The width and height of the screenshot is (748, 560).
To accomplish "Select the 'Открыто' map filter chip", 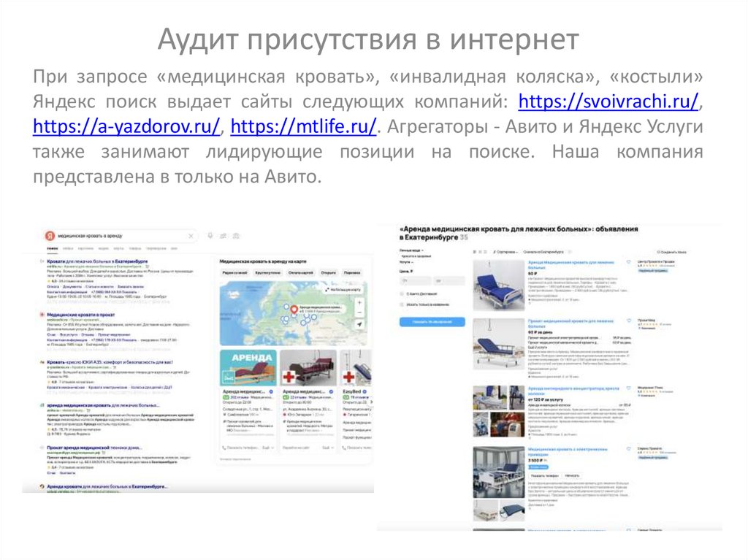I will click(328, 273).
